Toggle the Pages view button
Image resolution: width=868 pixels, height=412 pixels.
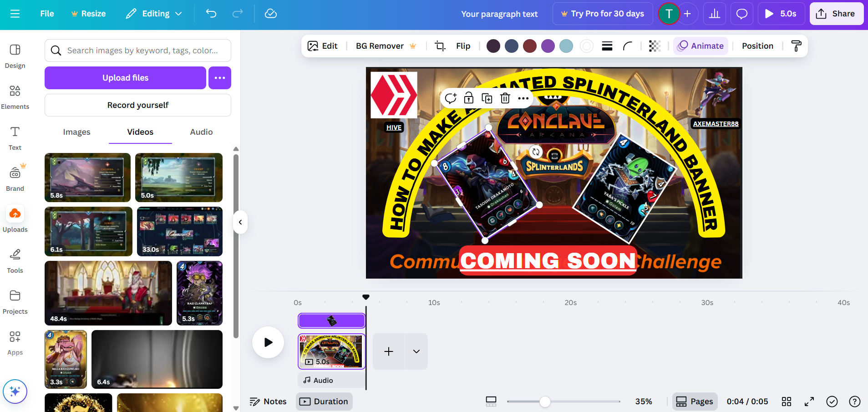click(x=695, y=402)
